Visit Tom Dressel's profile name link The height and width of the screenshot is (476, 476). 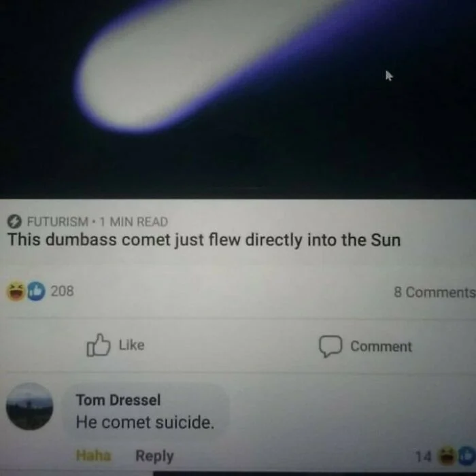(x=118, y=400)
